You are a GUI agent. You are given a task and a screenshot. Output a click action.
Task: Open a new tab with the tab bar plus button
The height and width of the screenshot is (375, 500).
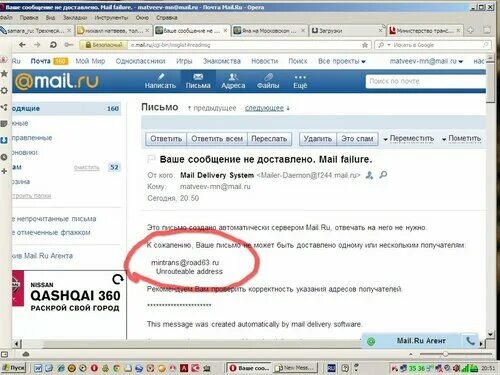coord(471,30)
